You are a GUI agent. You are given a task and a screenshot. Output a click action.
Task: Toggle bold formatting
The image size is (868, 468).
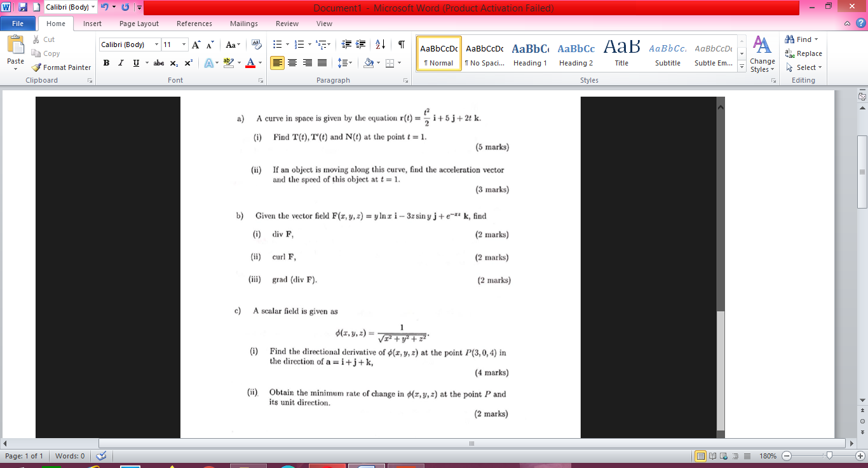[x=106, y=63]
